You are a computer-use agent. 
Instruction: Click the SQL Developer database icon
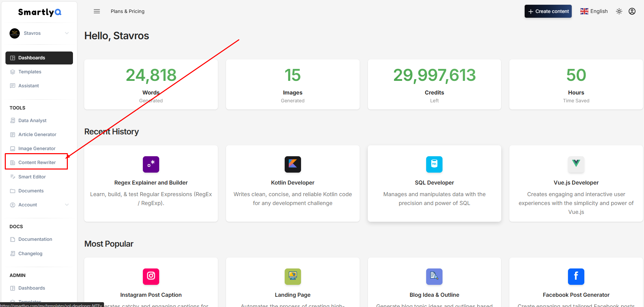point(434,164)
